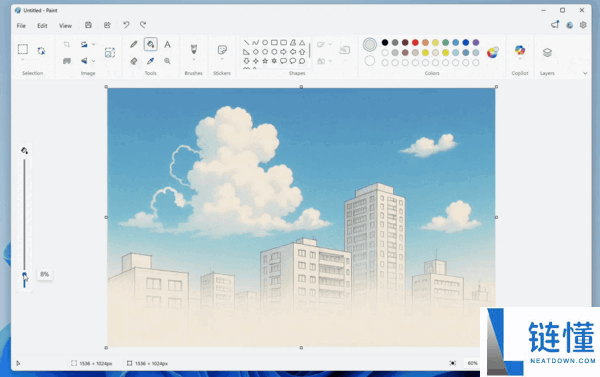Toggle the Layers panel
600x377 pixels.
pos(547,52)
